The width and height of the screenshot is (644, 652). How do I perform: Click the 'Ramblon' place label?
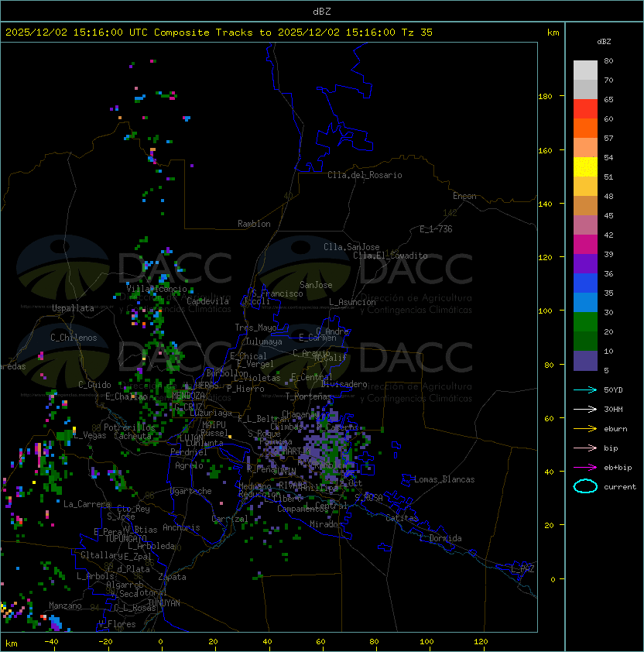(x=254, y=224)
